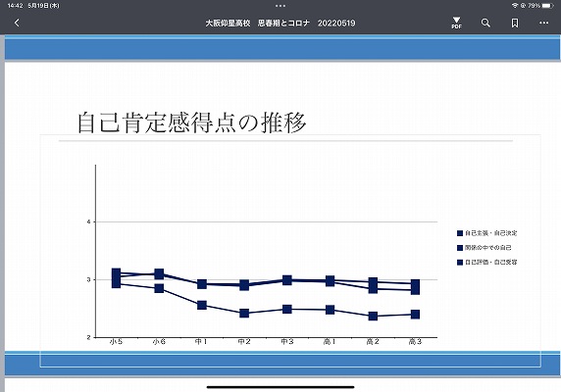Click the 小5 axis label
The image size is (561, 392).
[x=116, y=342]
